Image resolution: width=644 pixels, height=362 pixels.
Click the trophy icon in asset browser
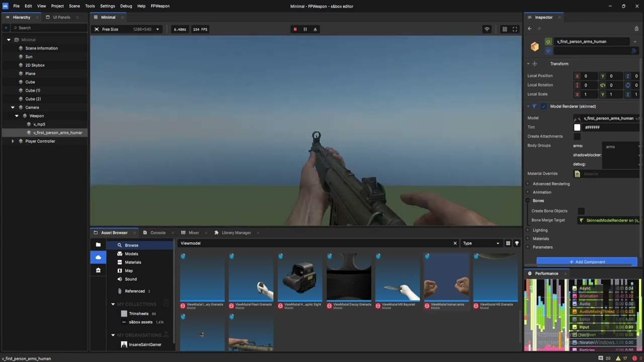[517, 243]
